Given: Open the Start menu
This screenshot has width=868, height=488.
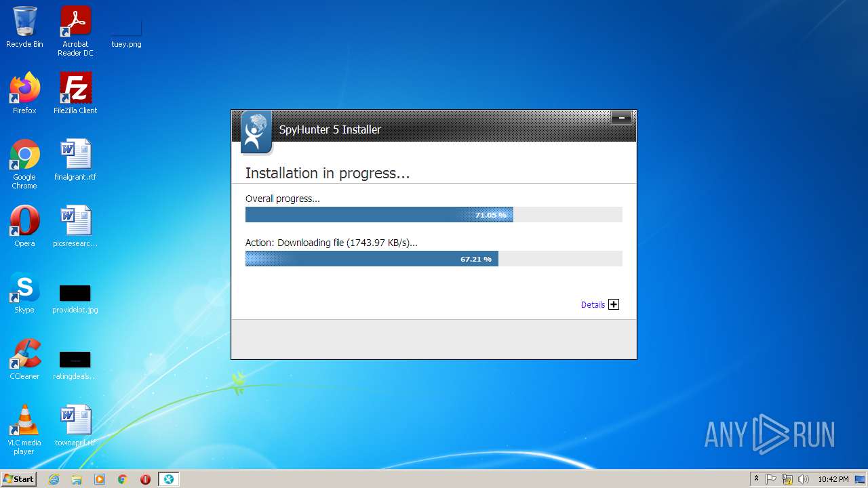Looking at the screenshot, I should pos(18,479).
